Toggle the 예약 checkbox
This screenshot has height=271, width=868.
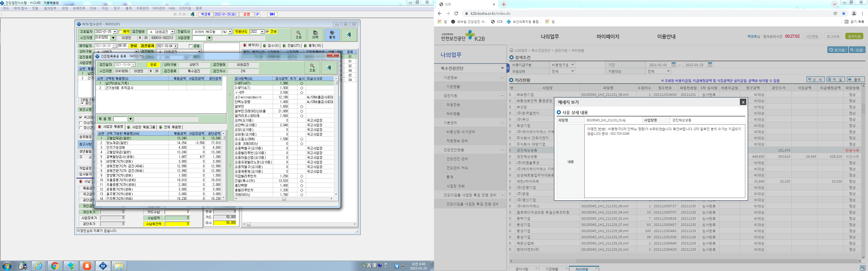coord(120,32)
